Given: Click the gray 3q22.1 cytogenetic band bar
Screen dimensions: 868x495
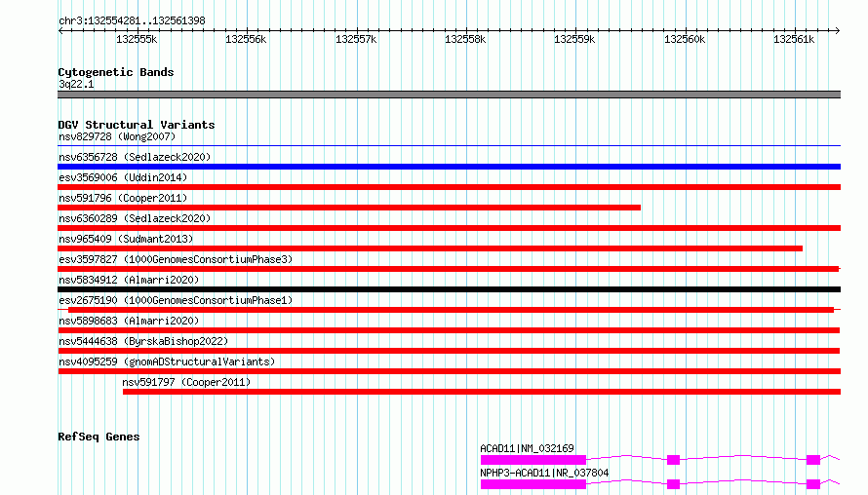Looking at the screenshot, I should (449, 95).
